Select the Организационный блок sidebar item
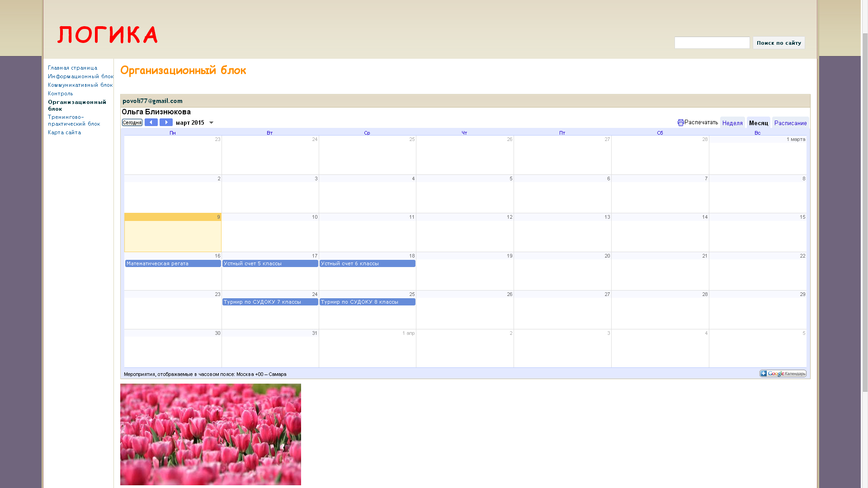 click(77, 105)
